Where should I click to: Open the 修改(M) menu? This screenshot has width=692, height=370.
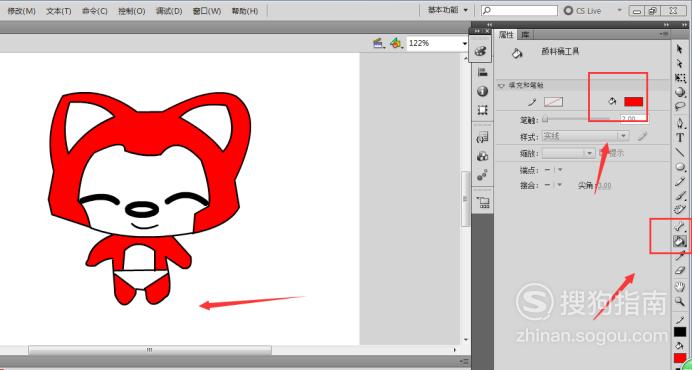[x=21, y=11]
